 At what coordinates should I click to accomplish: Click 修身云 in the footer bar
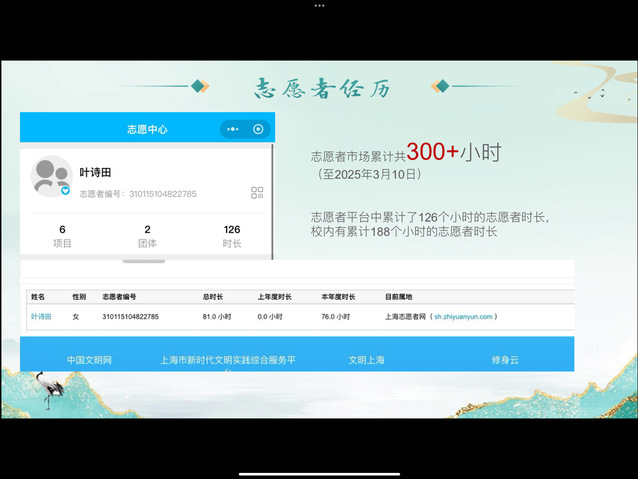(x=504, y=360)
